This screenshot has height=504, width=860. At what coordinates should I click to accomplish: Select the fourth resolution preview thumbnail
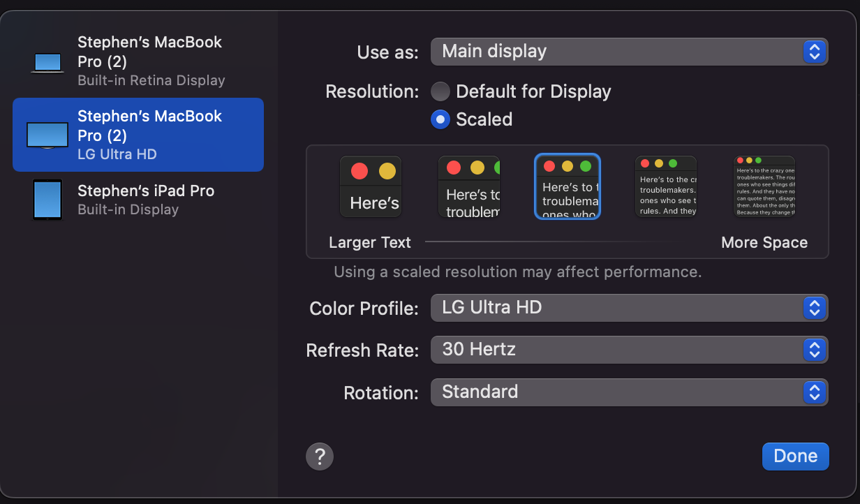click(x=665, y=186)
